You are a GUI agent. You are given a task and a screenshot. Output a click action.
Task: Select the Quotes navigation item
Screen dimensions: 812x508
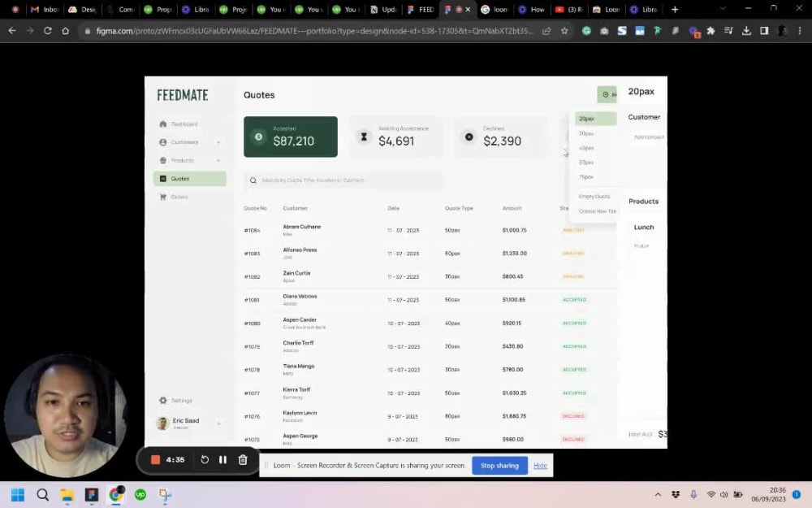[x=181, y=178]
